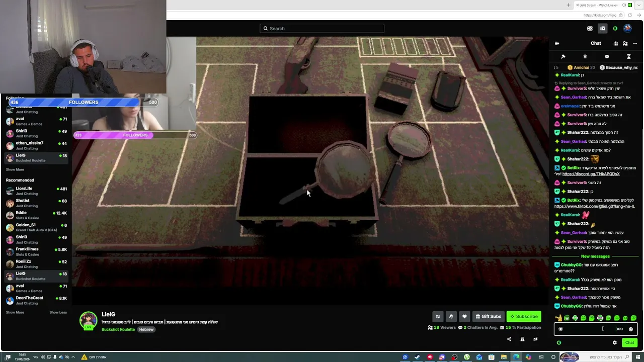Click the report siren icon below stream stats
This screenshot has width=644, height=362.
pos(522,339)
